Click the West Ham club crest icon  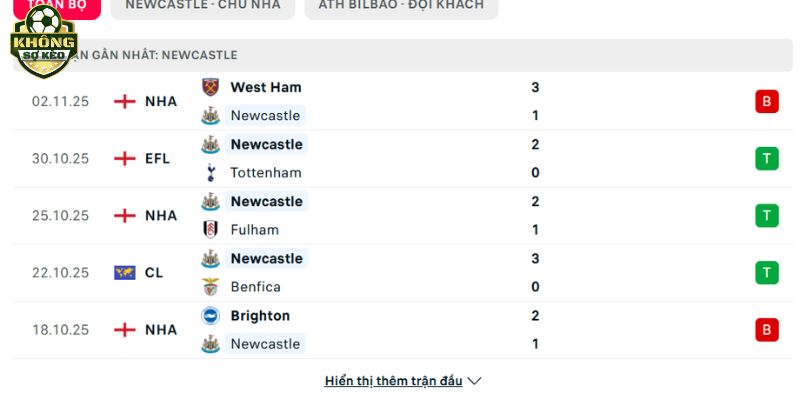(210, 87)
